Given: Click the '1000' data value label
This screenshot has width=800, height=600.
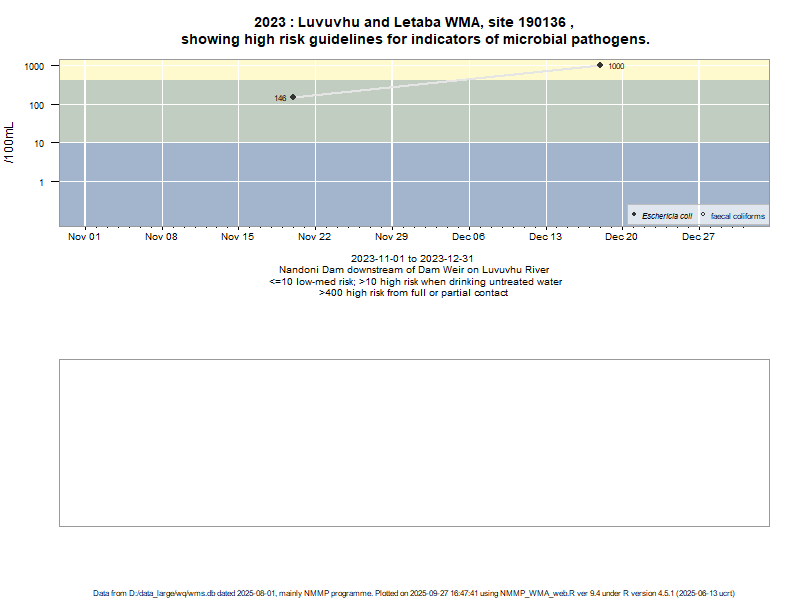Looking at the screenshot, I should (616, 66).
